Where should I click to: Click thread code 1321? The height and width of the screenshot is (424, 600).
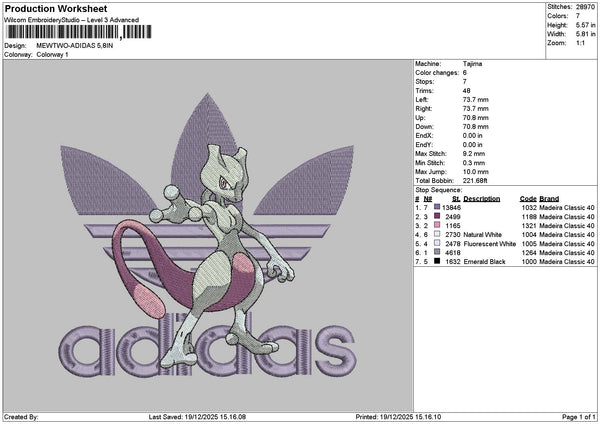point(529,226)
